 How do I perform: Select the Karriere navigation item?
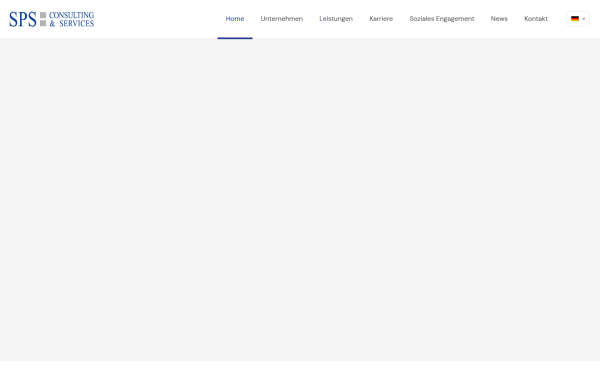(x=381, y=19)
